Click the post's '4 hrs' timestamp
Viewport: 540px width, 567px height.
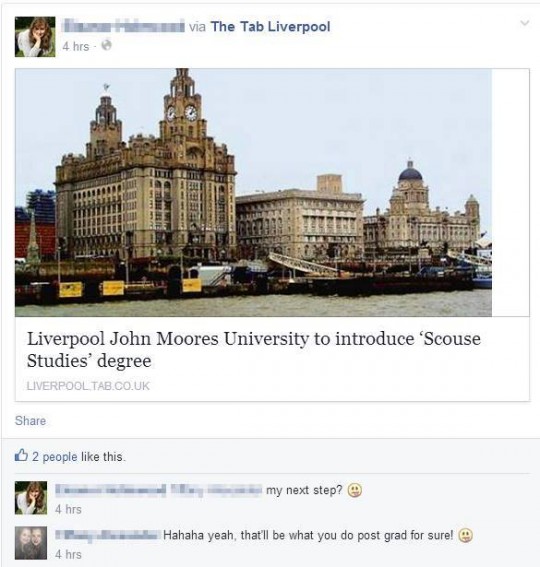click(76, 46)
